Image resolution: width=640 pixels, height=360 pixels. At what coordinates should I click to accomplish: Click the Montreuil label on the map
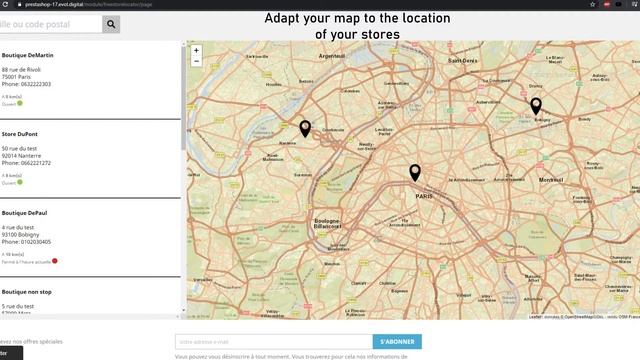(551, 180)
